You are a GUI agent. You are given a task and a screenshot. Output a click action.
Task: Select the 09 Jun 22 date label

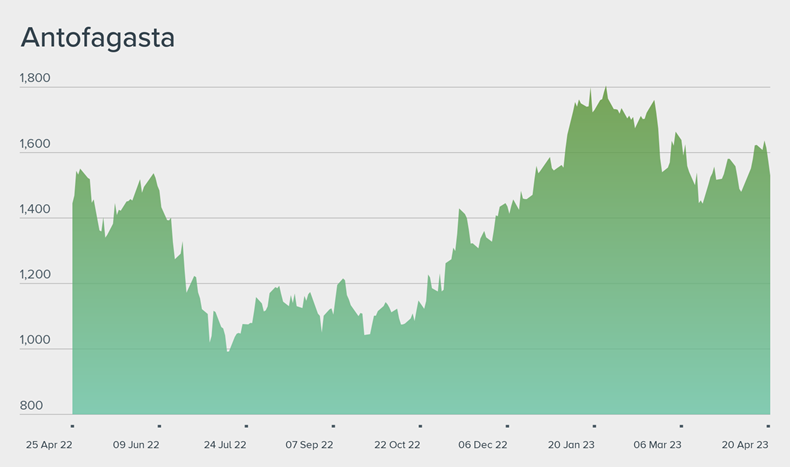coord(136,444)
